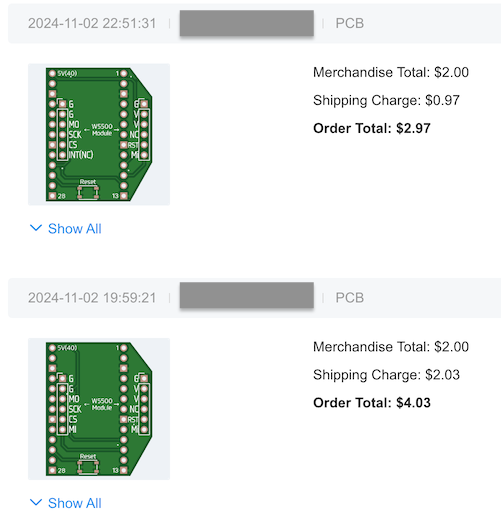Click redacted order number of 19:59:21 order

point(247,295)
